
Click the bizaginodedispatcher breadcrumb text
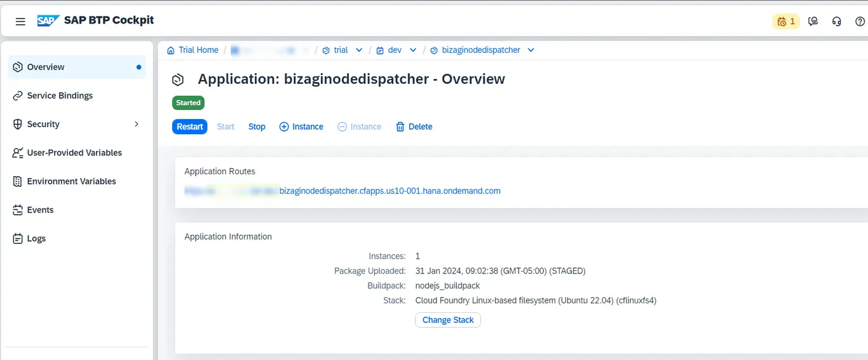click(481, 50)
